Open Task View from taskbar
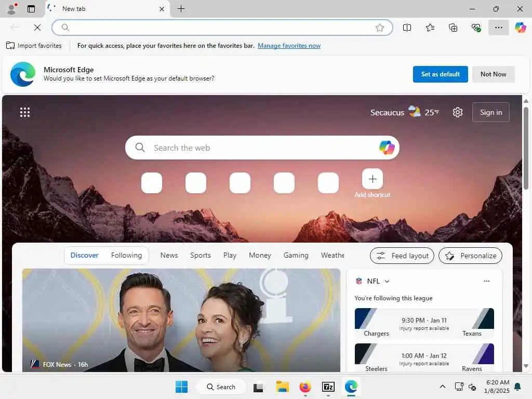Screen dimensions: 532x399 (258, 387)
